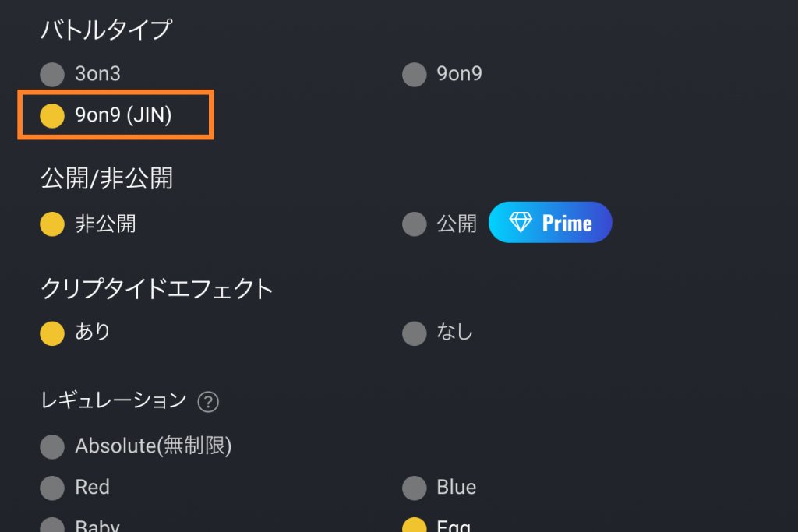Select the 非公開 radio option
This screenshot has width=798, height=532.
coord(52,224)
